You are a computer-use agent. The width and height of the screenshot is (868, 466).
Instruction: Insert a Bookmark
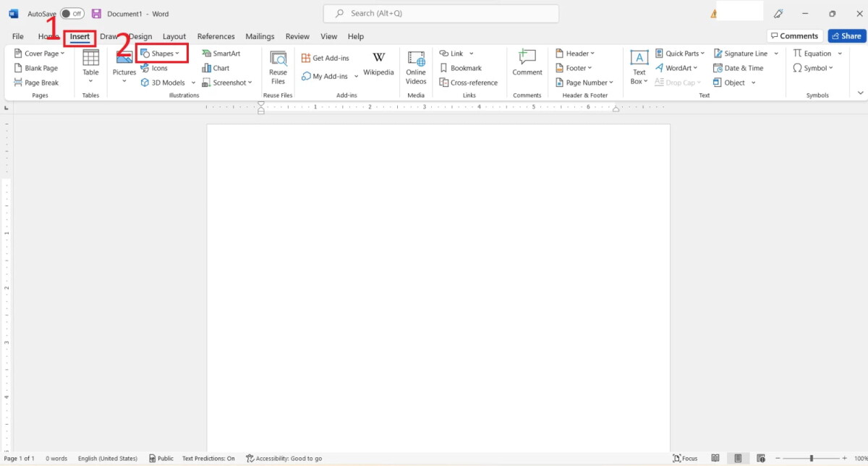pyautogui.click(x=460, y=68)
